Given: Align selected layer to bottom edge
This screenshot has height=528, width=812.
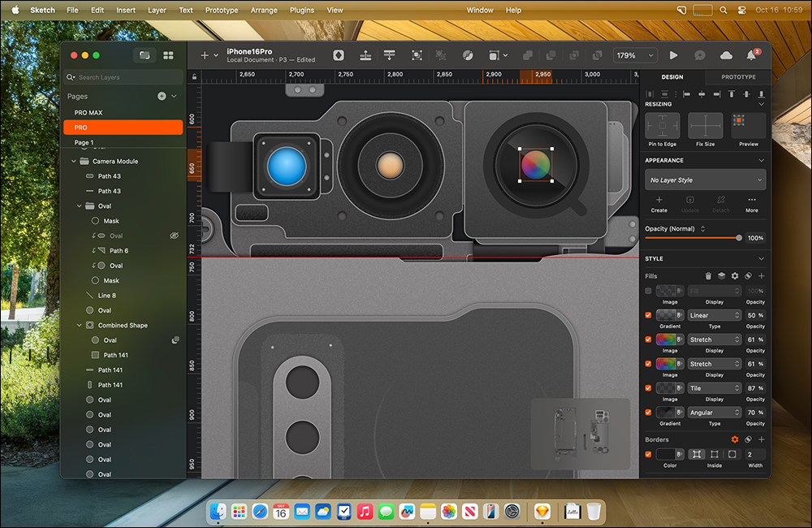Looking at the screenshot, I should click(x=762, y=94).
